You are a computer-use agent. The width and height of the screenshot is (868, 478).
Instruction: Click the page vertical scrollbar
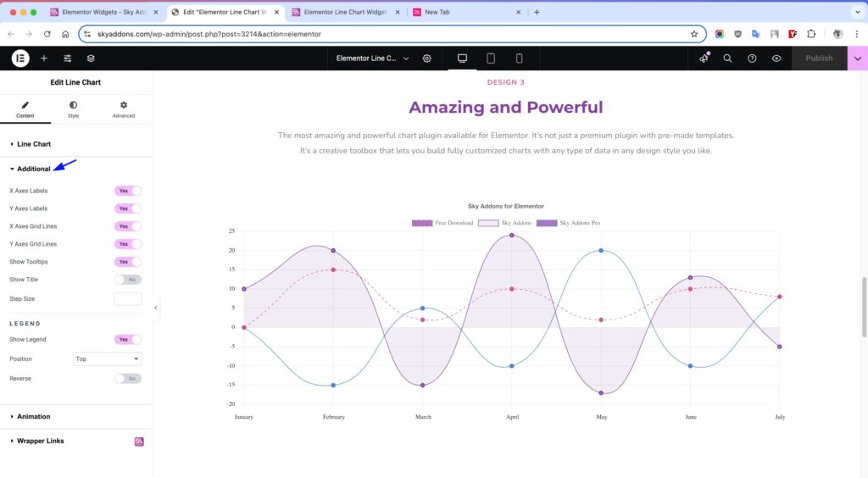click(x=864, y=308)
